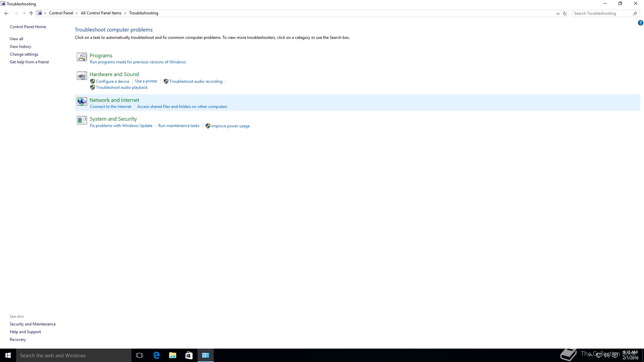Expand chevron after Control Panel breadcrumb
Viewport: 644px width, 362px height.
tap(77, 13)
